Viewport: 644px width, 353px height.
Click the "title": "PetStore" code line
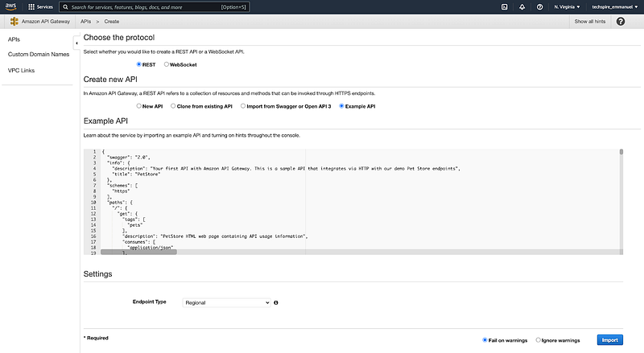[x=136, y=174]
